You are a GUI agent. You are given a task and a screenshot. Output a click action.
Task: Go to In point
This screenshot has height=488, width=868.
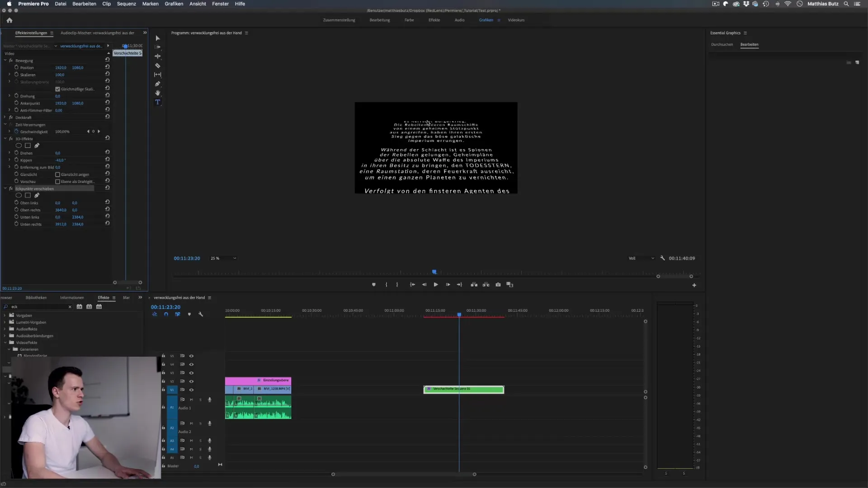412,285
